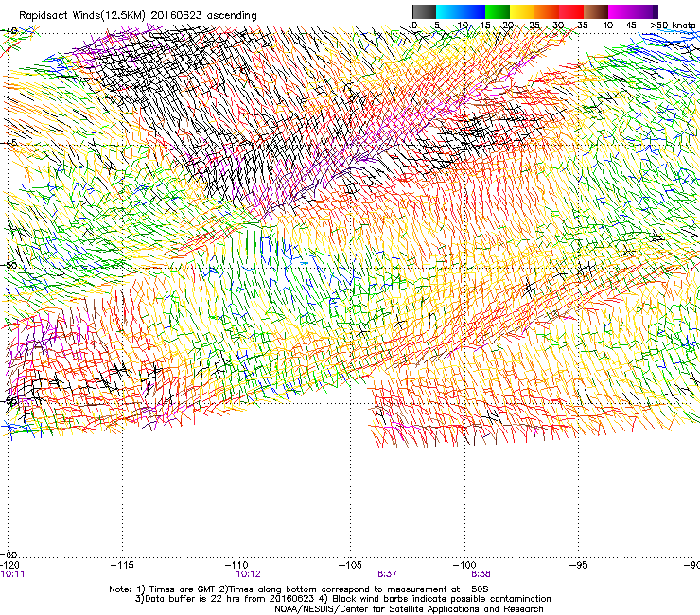Click the -95 longitude axis label

[x=579, y=565]
